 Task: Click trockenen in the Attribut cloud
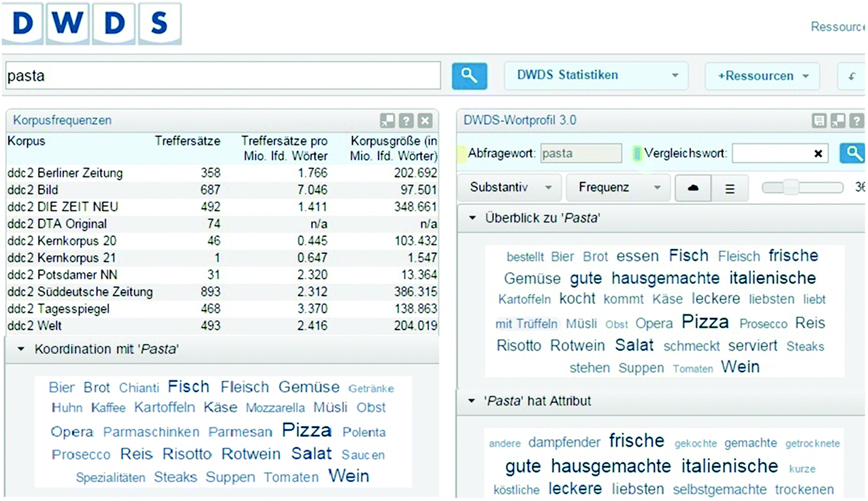pos(804,489)
